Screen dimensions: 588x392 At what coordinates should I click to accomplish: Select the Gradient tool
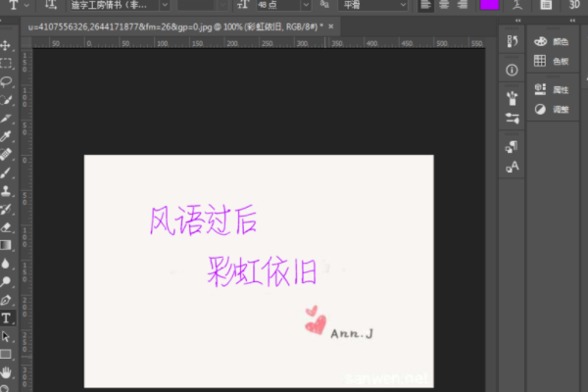pos(6,245)
